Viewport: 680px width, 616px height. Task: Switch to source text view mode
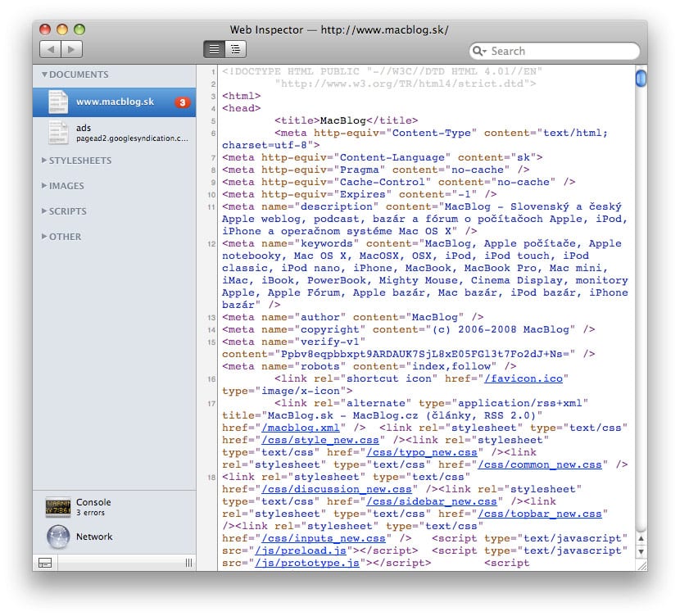pyautogui.click(x=214, y=49)
